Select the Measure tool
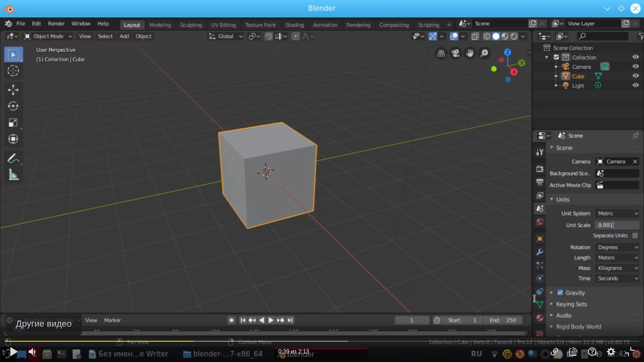The width and height of the screenshot is (644, 362). pos(13,175)
